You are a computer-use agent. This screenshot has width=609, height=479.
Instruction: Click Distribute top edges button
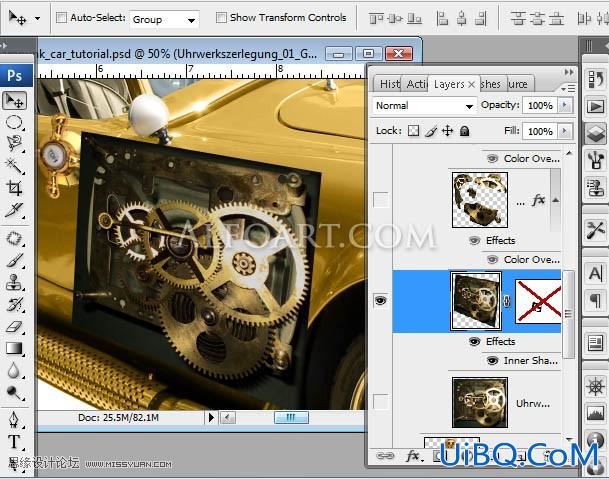click(x=518, y=18)
